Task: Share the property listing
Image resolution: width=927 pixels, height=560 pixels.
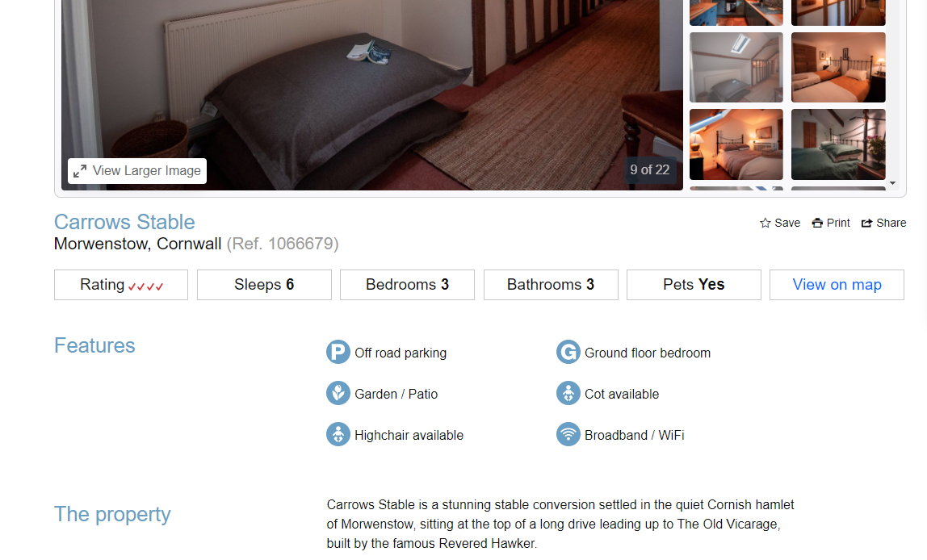Action: [x=883, y=223]
